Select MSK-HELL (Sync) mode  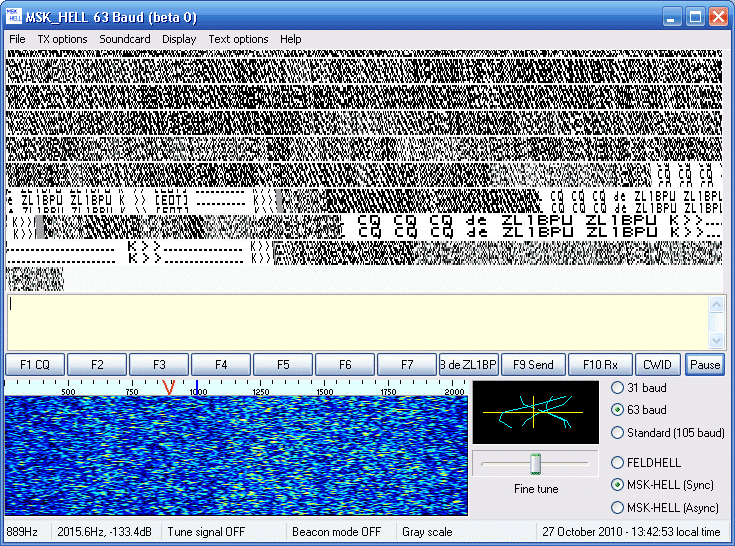point(618,485)
